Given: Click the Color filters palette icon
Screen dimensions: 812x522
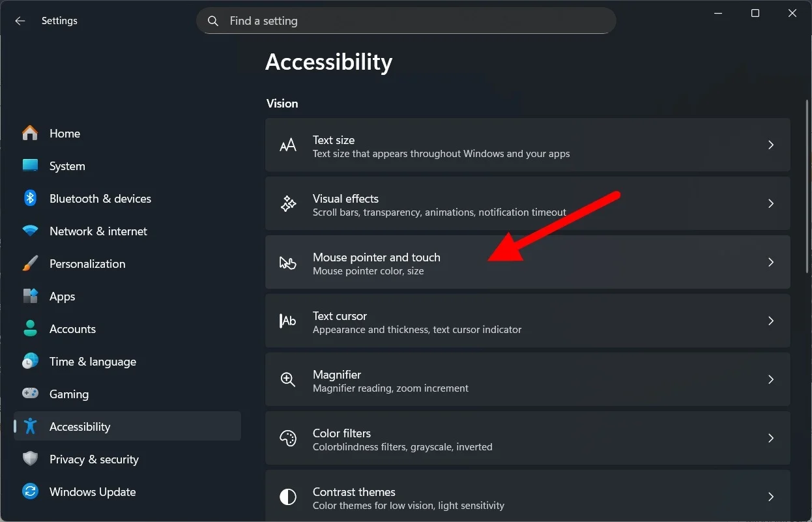Looking at the screenshot, I should (x=287, y=438).
